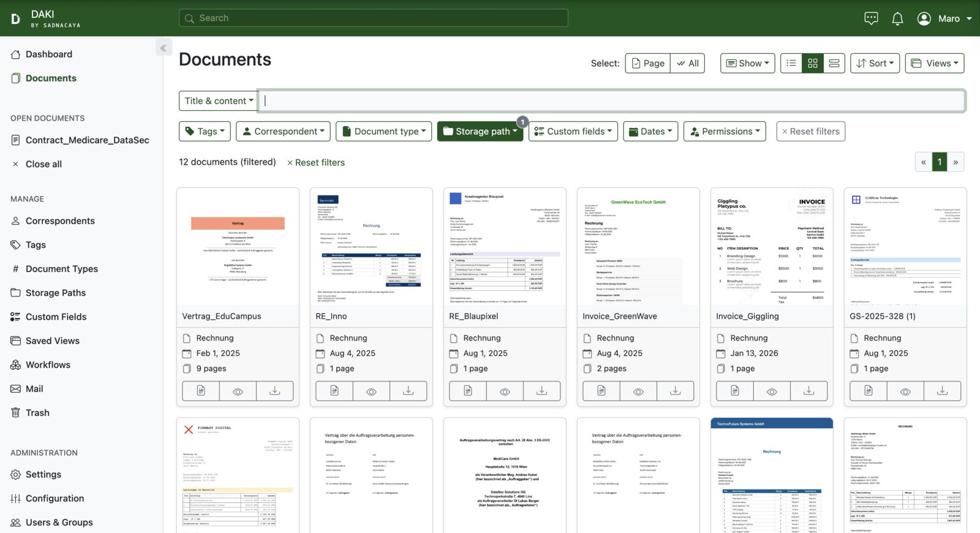This screenshot has width=980, height=533.
Task: Open the Sort dropdown
Action: (x=875, y=63)
